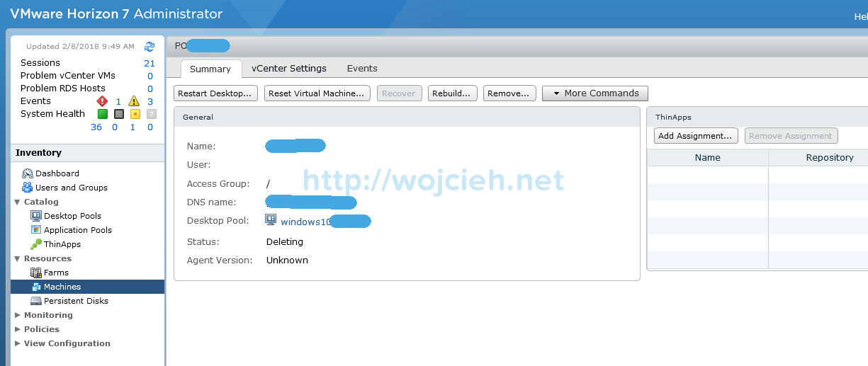Click the error events count 1

tap(118, 101)
